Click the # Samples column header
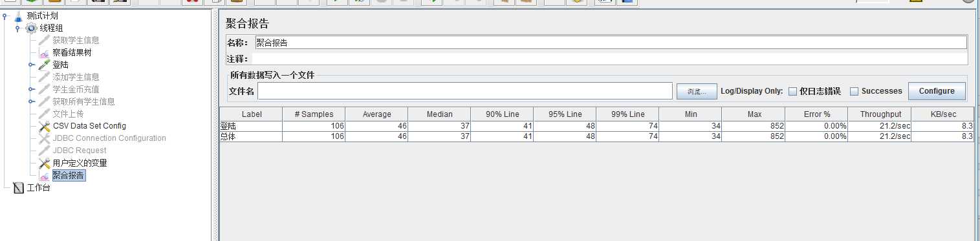Screen dimensions: 980x241 pos(314,114)
